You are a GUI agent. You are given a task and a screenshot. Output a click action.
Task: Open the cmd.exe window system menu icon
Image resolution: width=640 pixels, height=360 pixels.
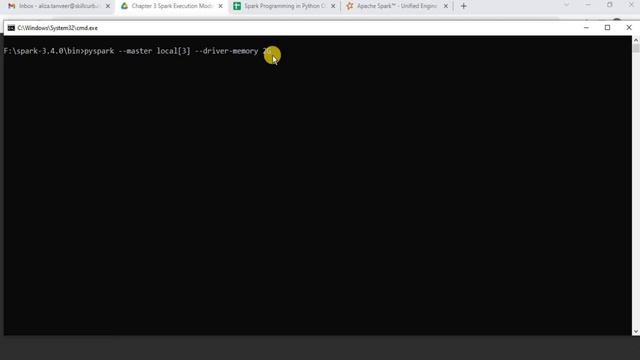[x=11, y=28]
